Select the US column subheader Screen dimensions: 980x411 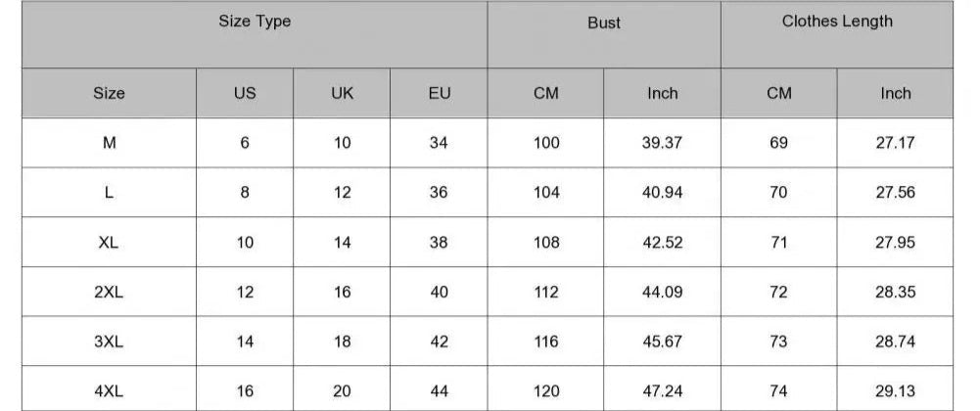point(245,93)
